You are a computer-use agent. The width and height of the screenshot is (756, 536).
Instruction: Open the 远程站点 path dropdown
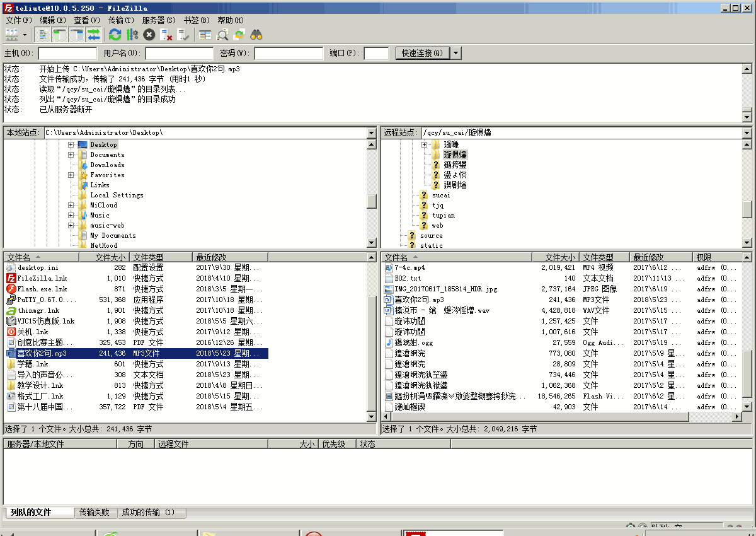(747, 133)
